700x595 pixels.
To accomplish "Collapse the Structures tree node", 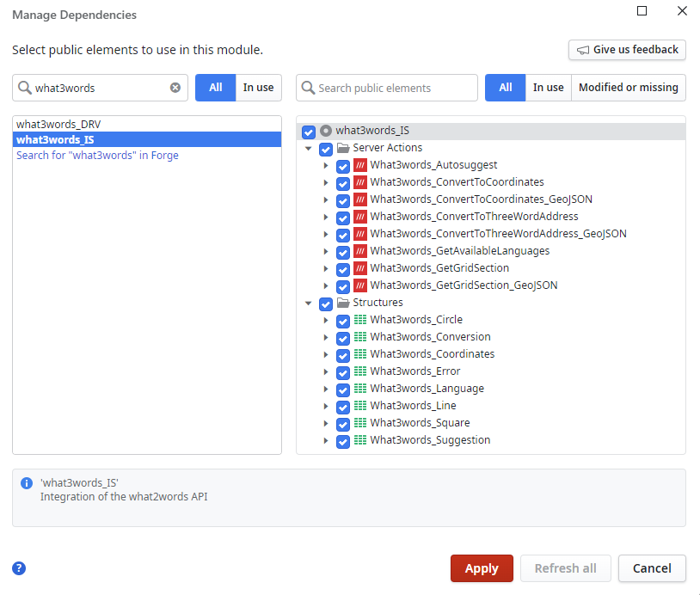I will click(x=309, y=303).
